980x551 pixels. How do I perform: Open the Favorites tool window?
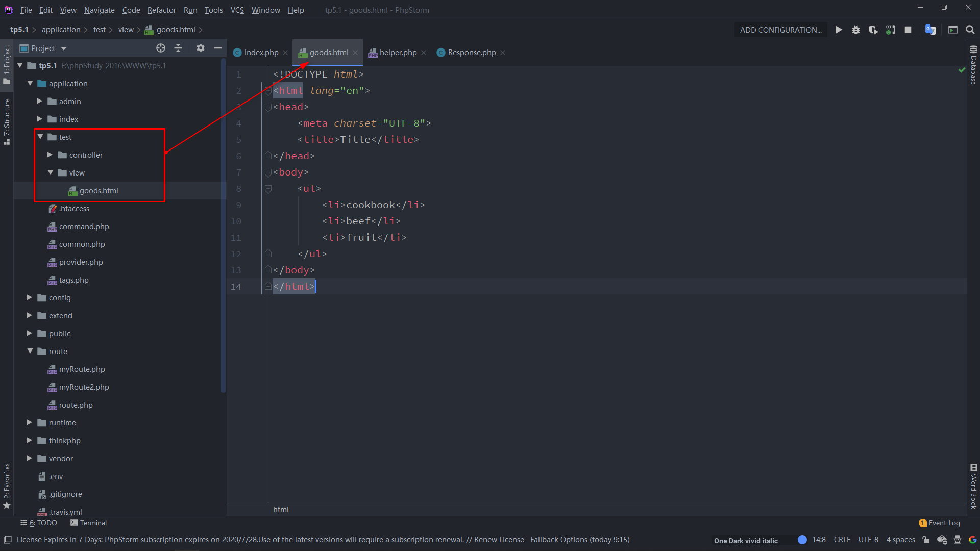[x=7, y=486]
